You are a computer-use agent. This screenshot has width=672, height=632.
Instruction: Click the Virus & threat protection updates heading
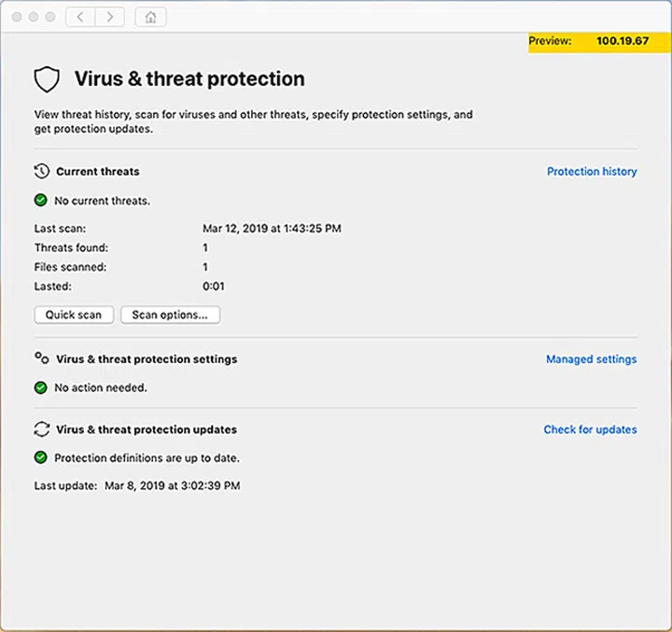coord(147,430)
